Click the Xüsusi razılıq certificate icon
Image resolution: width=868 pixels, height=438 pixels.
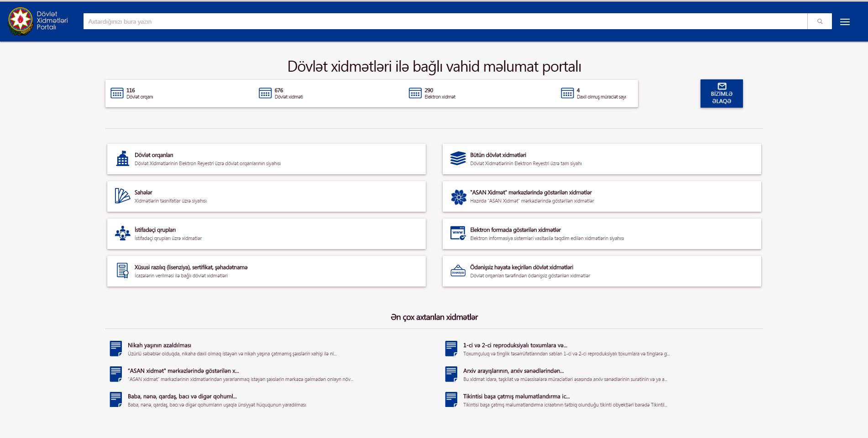(x=122, y=271)
